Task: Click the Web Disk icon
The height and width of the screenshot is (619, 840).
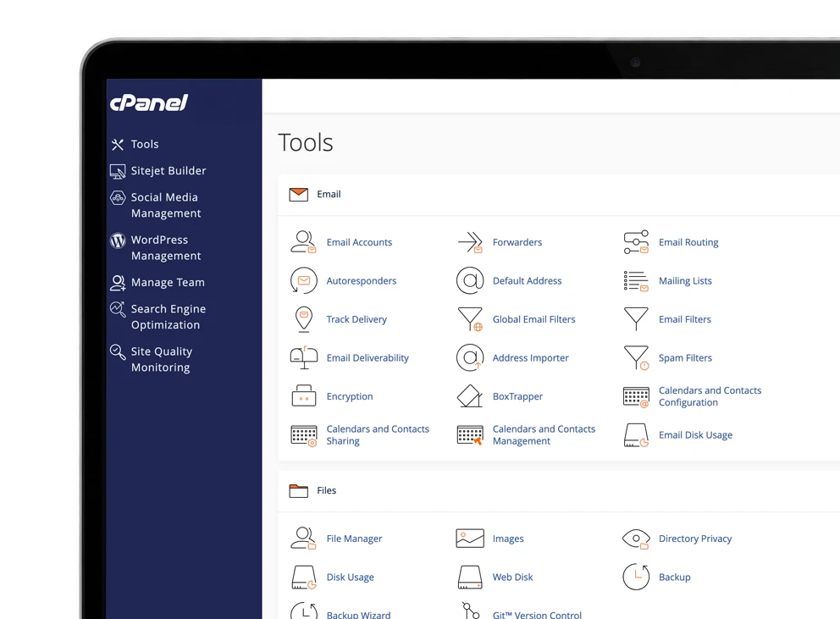Action: pyautogui.click(x=470, y=578)
